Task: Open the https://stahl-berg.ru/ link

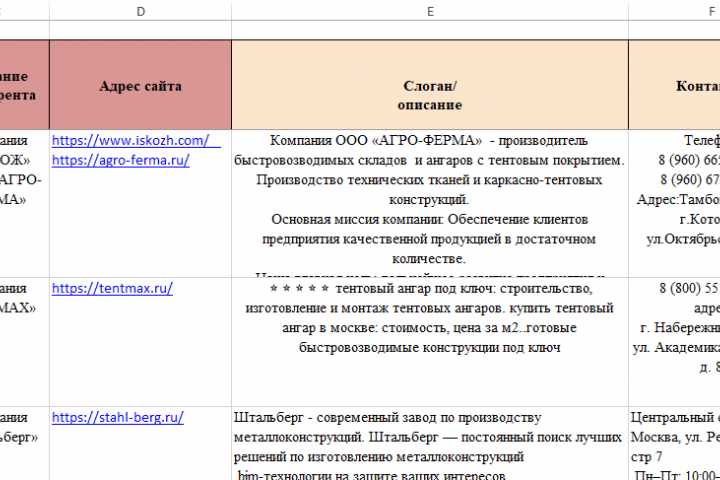Action: (x=118, y=418)
